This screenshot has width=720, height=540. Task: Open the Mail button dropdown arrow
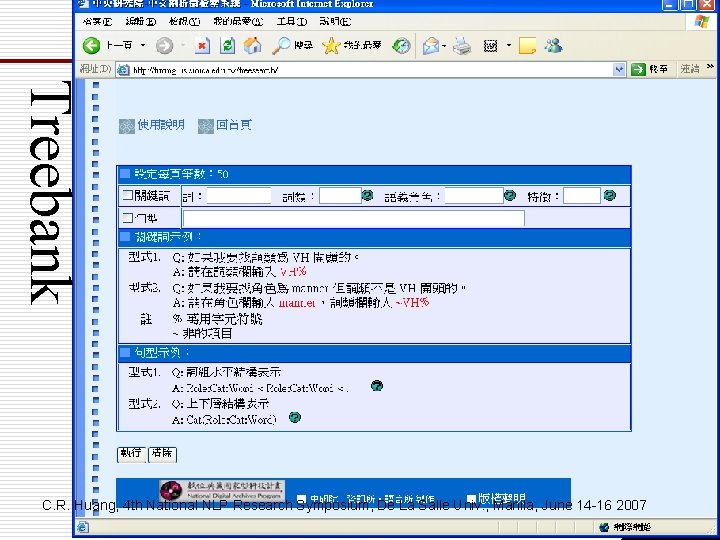[x=444, y=45]
